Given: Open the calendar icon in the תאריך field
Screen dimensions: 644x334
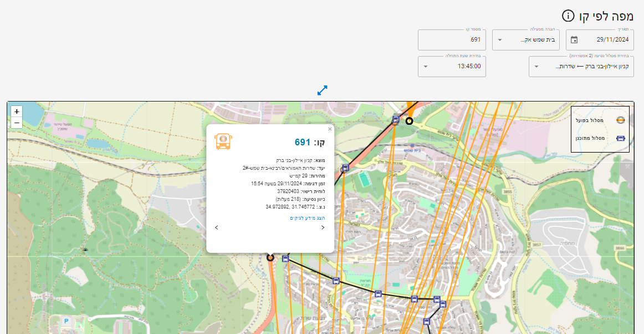Looking at the screenshot, I should click(x=574, y=40).
